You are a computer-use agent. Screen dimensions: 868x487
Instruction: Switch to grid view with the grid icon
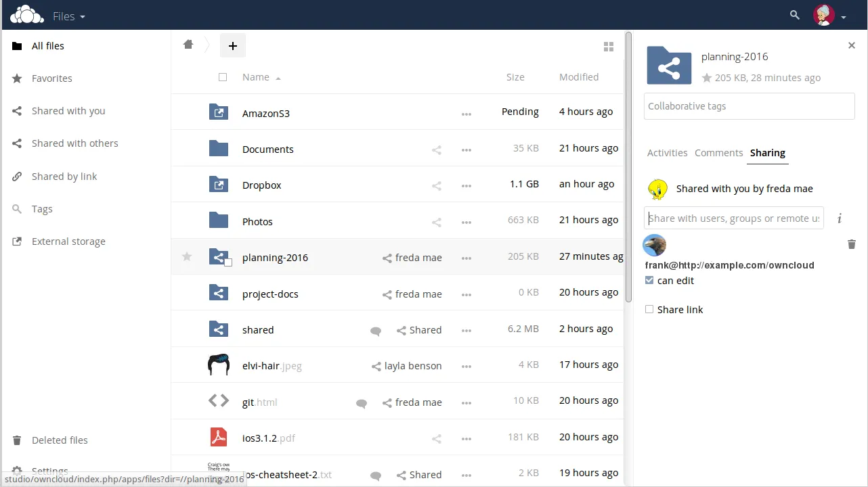[608, 47]
